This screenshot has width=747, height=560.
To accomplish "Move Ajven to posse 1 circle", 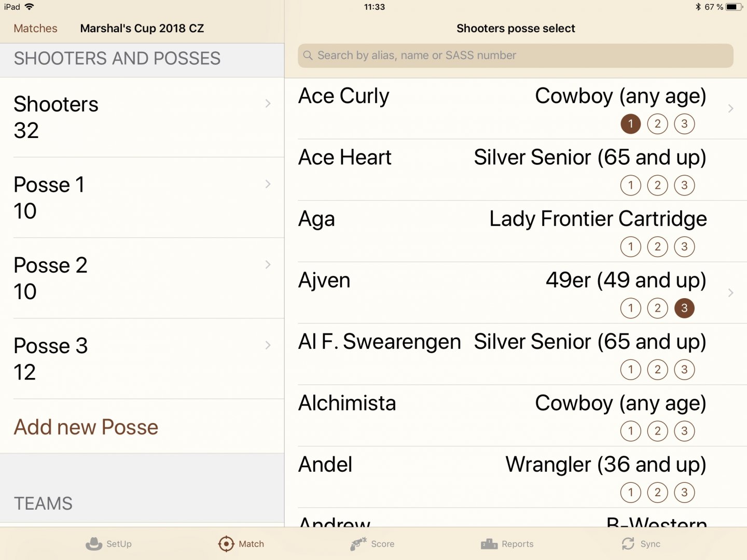I will tap(630, 308).
